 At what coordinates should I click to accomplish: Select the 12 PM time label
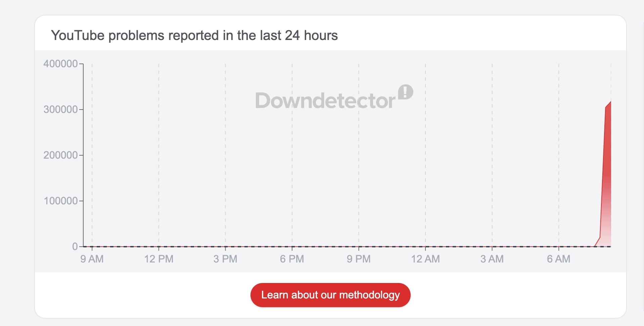pos(159,259)
